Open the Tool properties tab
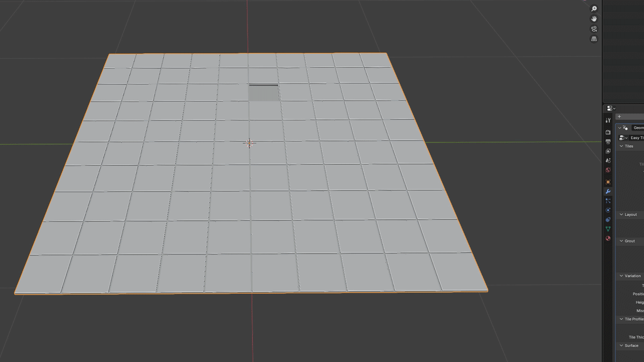 pyautogui.click(x=608, y=121)
